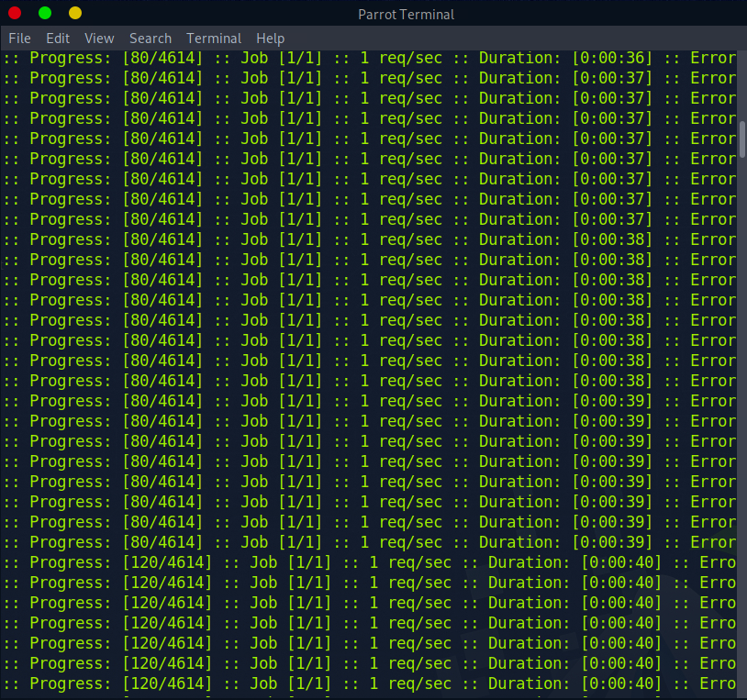This screenshot has width=747, height=700.
Task: Open the Search menu
Action: [x=151, y=39]
